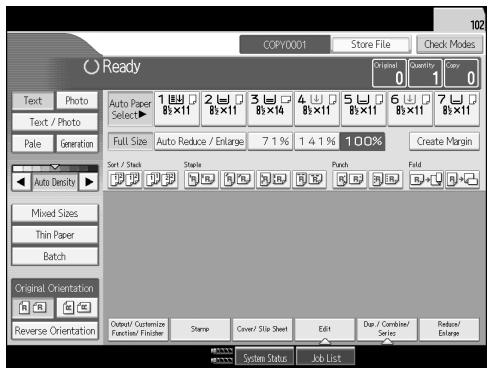Choose the left two-staple icon
This screenshot has width=493, height=370.
coord(273,180)
